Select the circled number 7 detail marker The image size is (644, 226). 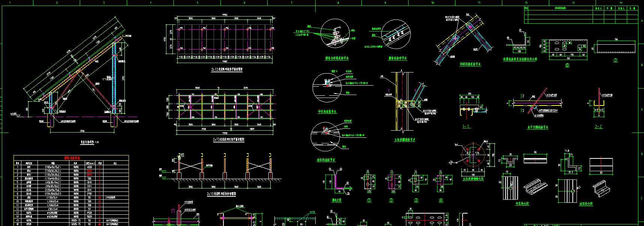tap(615, 60)
